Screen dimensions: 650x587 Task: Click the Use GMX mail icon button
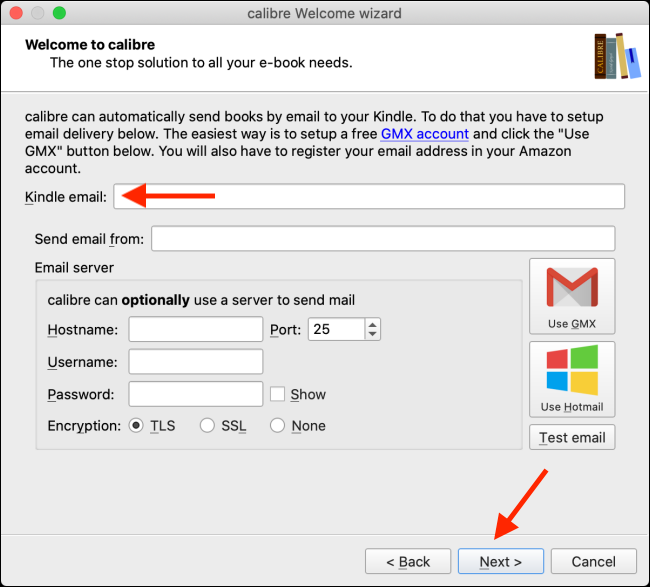pyautogui.click(x=572, y=296)
